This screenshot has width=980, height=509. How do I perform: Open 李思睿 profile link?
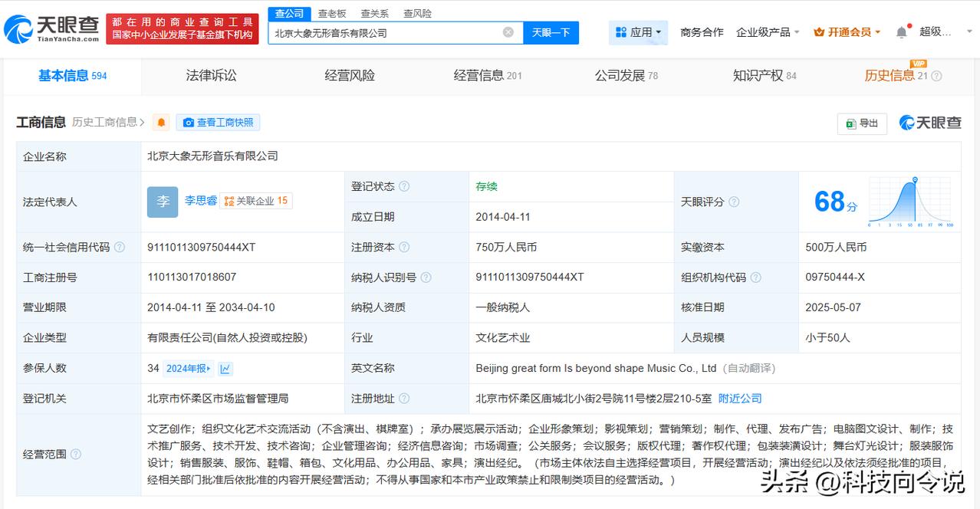pyautogui.click(x=200, y=201)
